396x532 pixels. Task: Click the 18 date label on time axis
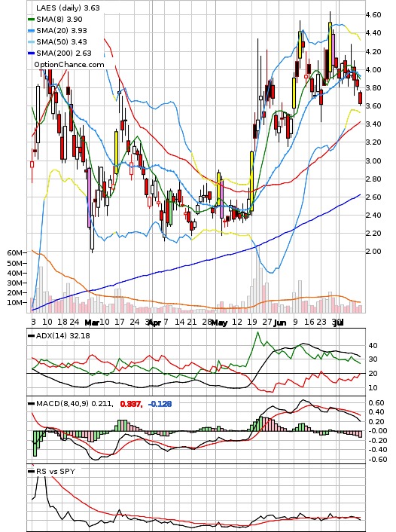[62, 322]
